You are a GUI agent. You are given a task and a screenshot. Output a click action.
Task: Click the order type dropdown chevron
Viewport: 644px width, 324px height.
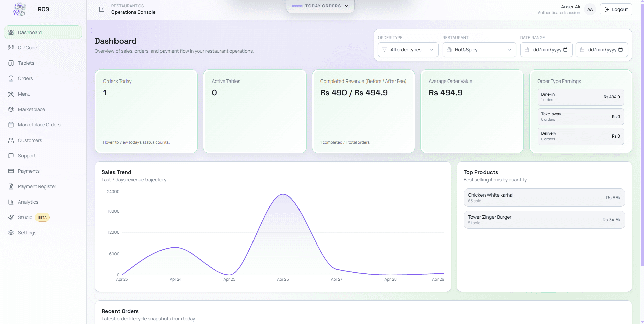[x=432, y=50]
